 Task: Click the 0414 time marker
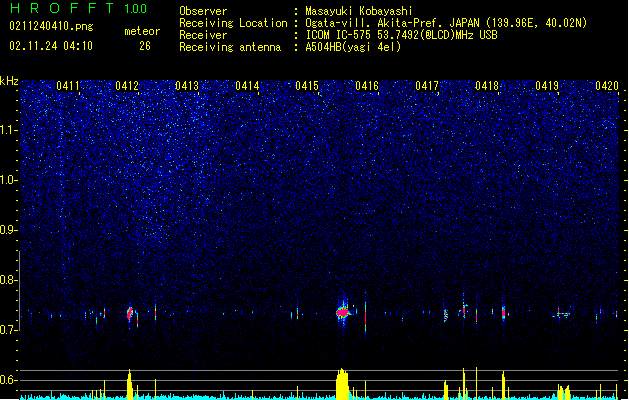pyautogui.click(x=247, y=86)
